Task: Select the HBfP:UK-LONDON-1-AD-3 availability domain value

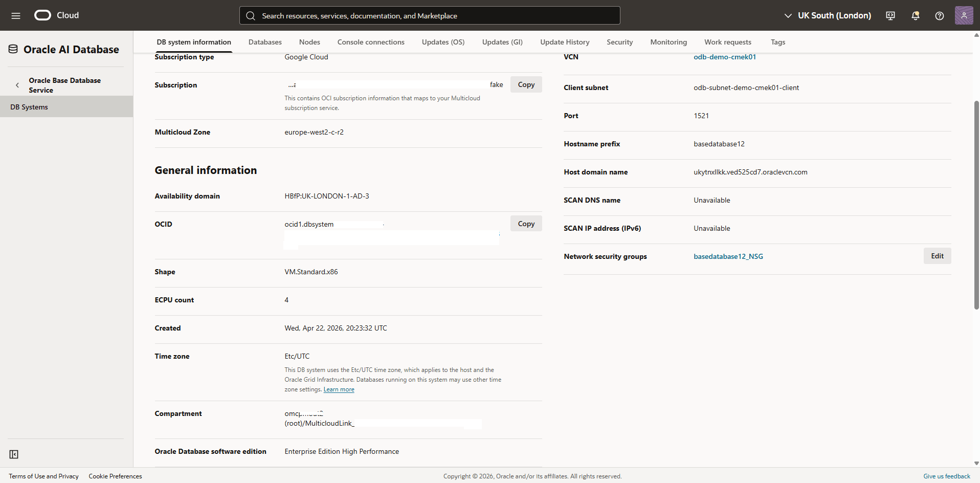Action: (327, 196)
